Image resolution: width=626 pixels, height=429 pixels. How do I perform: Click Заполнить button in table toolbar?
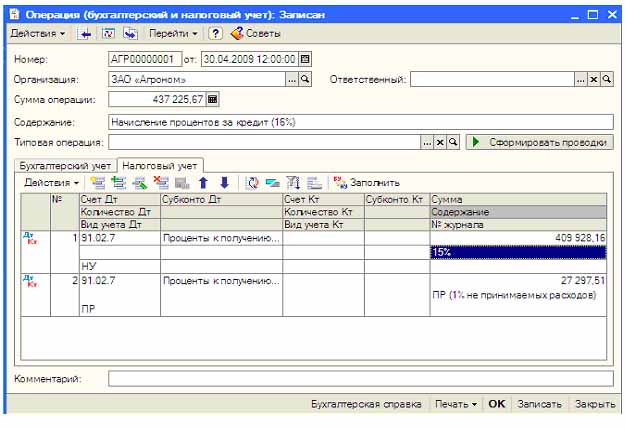tap(366, 183)
